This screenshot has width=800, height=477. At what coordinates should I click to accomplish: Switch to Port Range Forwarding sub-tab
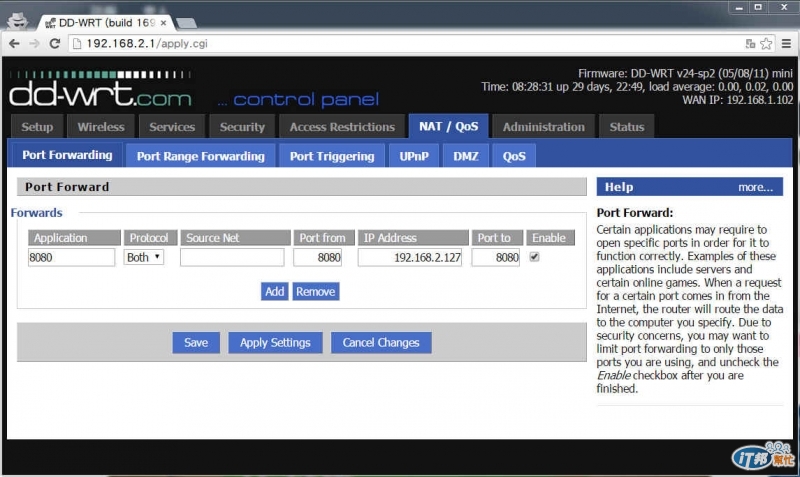tap(201, 156)
